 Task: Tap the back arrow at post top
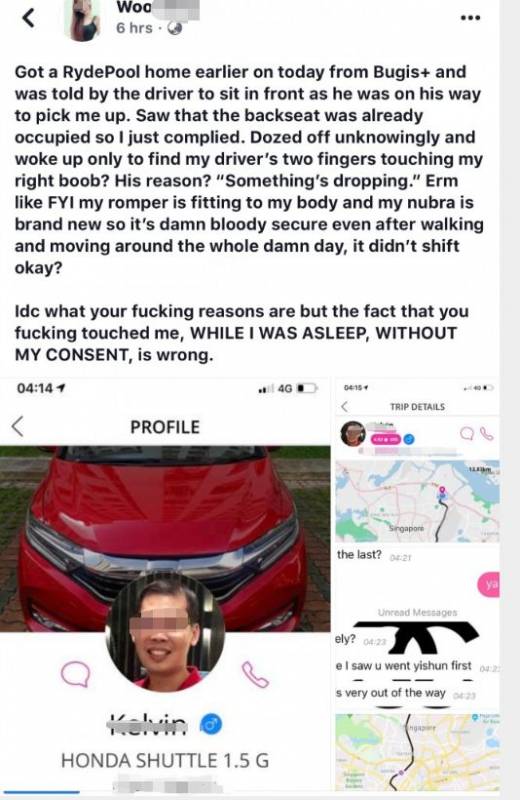pyautogui.click(x=29, y=18)
